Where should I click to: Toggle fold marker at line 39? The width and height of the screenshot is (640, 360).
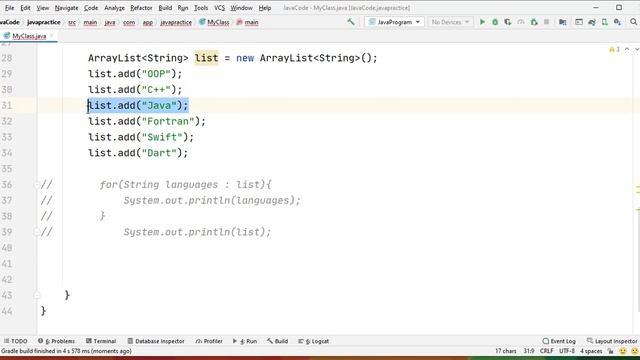click(x=36, y=232)
